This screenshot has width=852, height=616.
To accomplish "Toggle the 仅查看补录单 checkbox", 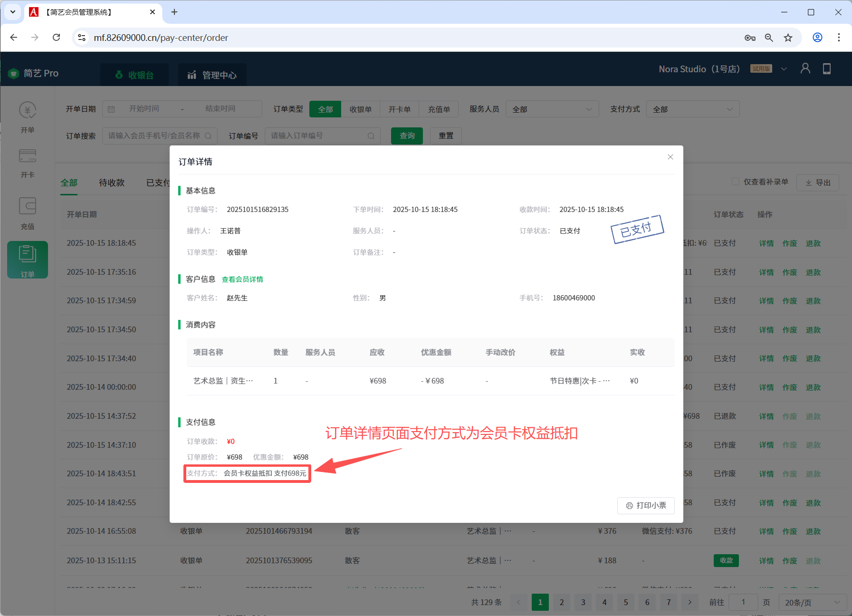I will coord(735,182).
